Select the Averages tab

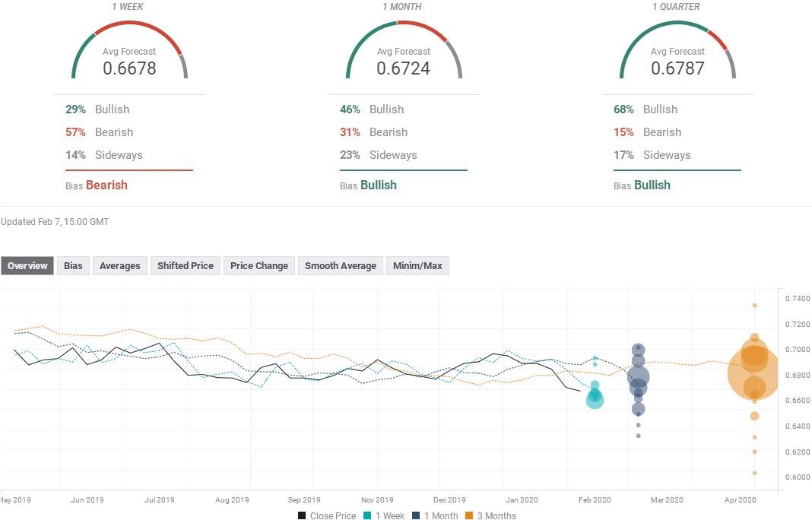(119, 265)
